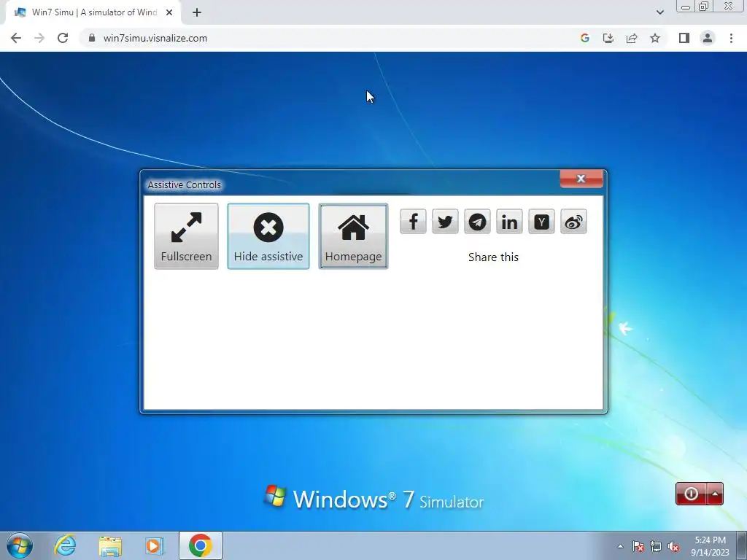Share via the Y Combinator icon

coord(541,222)
